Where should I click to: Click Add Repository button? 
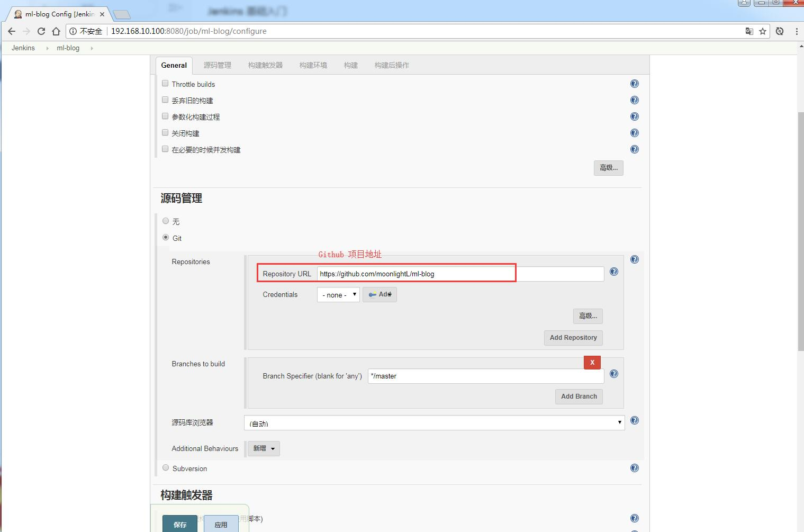573,338
